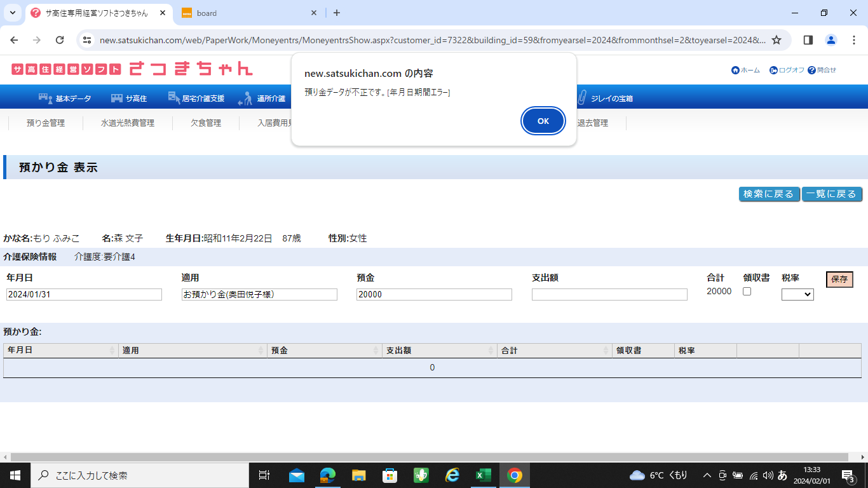Screen dimensions: 868x488
Task: Open the ホーム home icon link
Action: point(735,71)
